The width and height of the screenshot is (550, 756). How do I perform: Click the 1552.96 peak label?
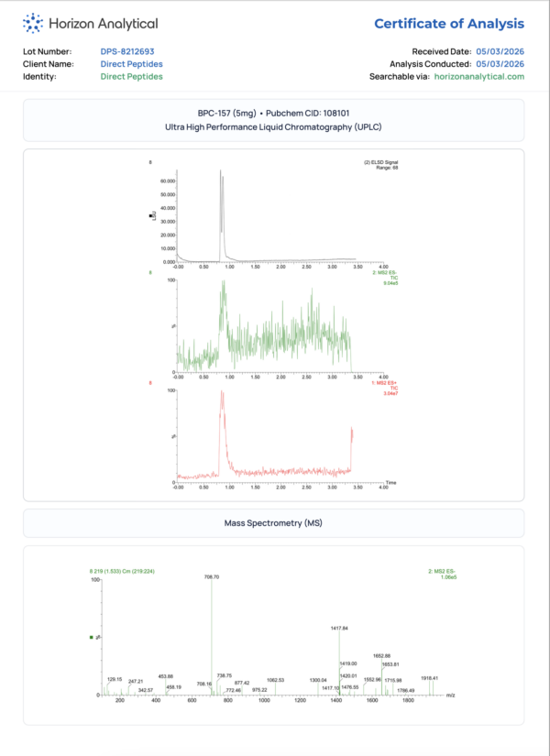click(x=372, y=680)
